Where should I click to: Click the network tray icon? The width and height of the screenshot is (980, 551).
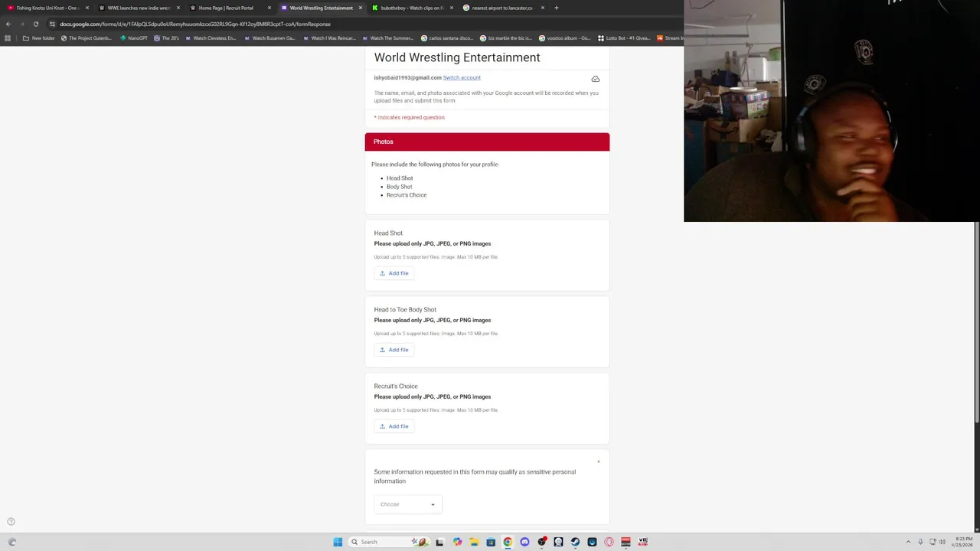[933, 542]
